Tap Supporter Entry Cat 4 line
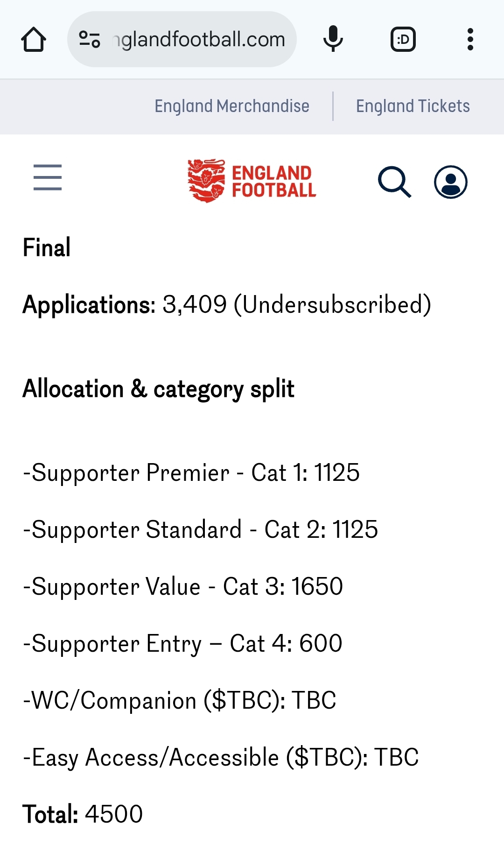This screenshot has height=845, width=504. pyautogui.click(x=182, y=643)
